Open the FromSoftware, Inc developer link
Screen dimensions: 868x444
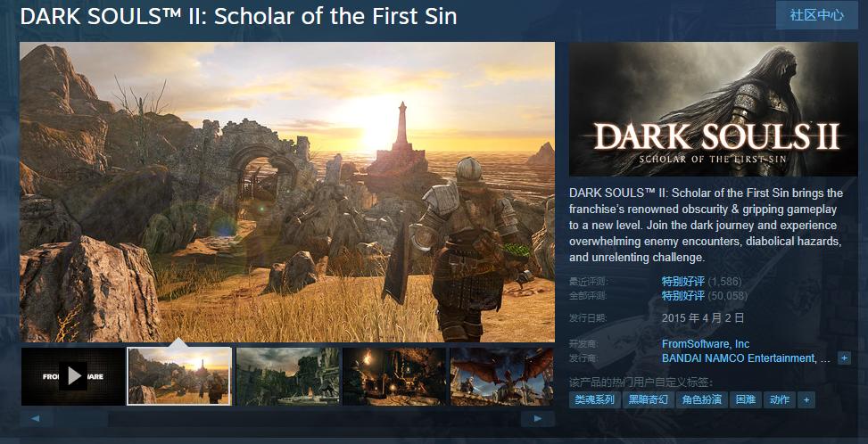coord(706,344)
